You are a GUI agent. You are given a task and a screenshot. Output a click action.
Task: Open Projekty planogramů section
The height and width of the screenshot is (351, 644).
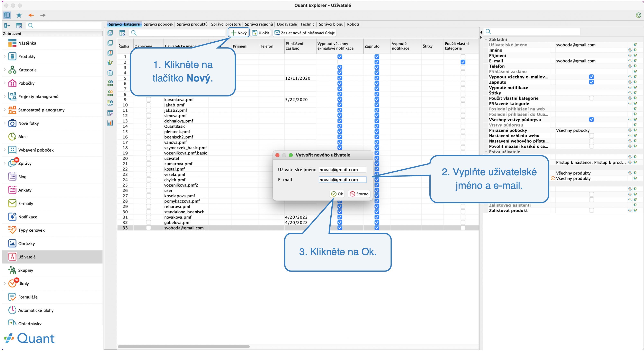tap(38, 97)
